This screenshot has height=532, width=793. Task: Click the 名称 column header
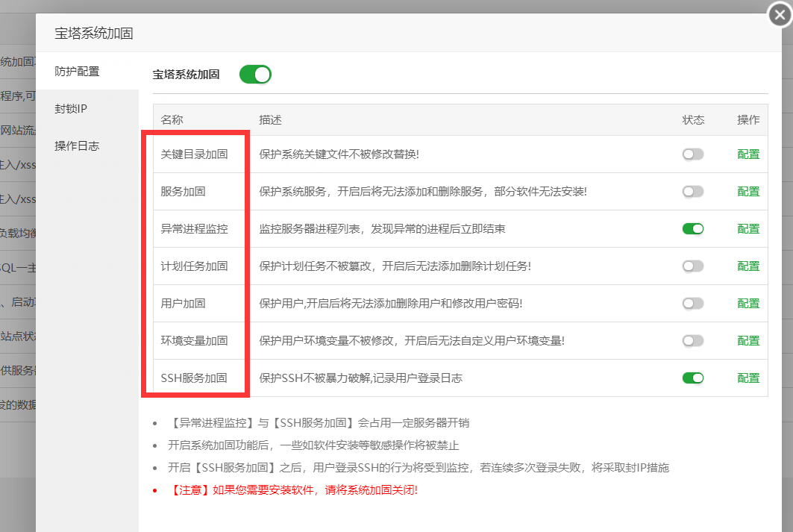[172, 120]
